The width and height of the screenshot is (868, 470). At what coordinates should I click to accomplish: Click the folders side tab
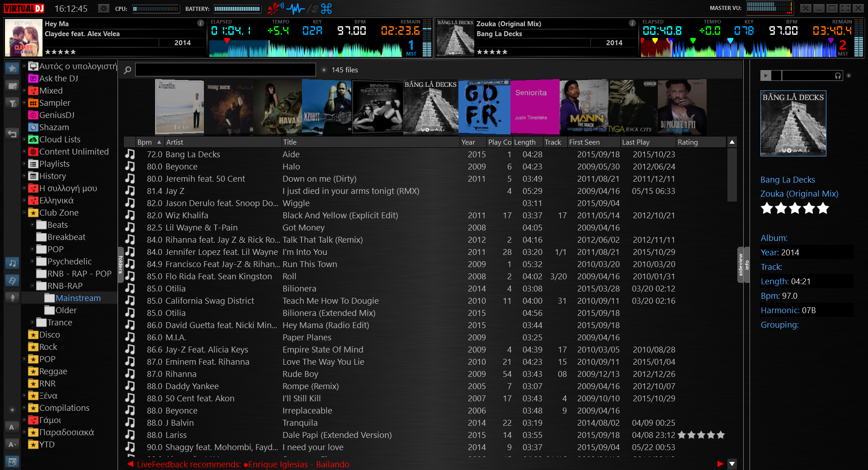[x=121, y=265]
